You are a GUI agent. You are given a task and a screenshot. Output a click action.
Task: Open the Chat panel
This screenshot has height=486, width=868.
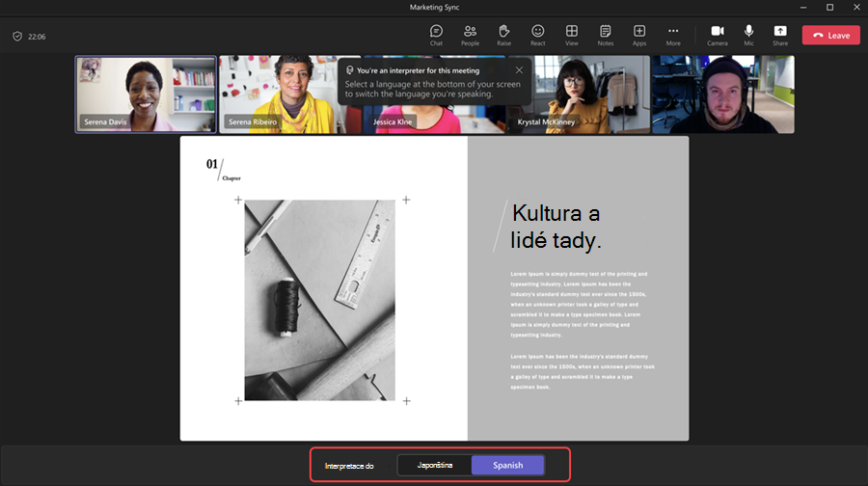pos(436,36)
